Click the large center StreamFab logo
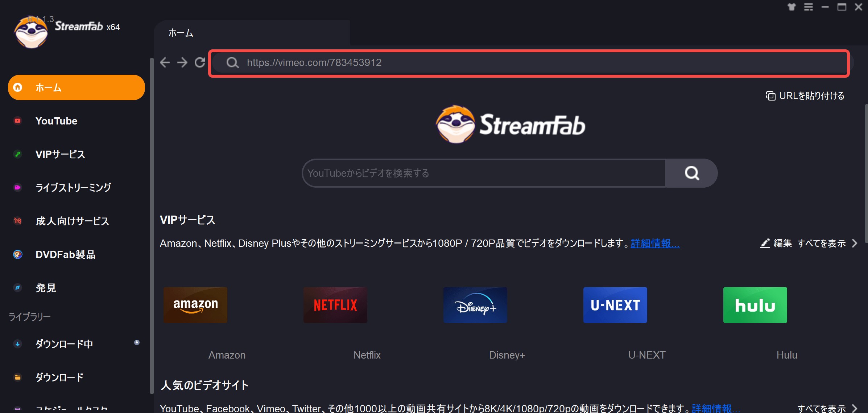This screenshot has height=413, width=868. coord(510,124)
